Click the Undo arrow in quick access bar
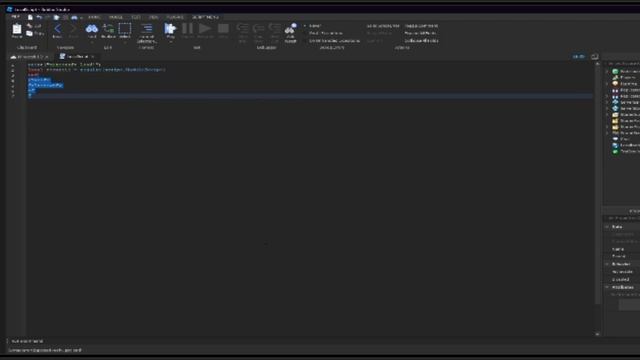The height and width of the screenshot is (360, 640). (x=39, y=17)
